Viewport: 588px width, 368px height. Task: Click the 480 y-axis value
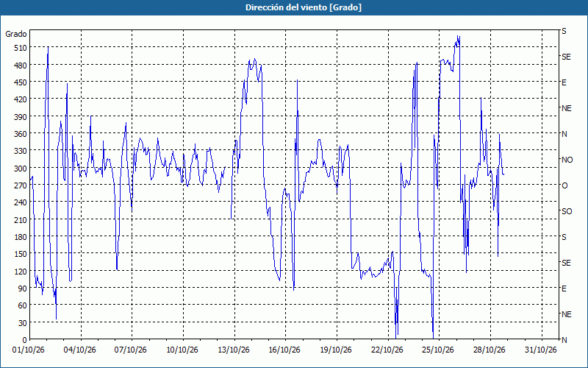pyautogui.click(x=21, y=66)
